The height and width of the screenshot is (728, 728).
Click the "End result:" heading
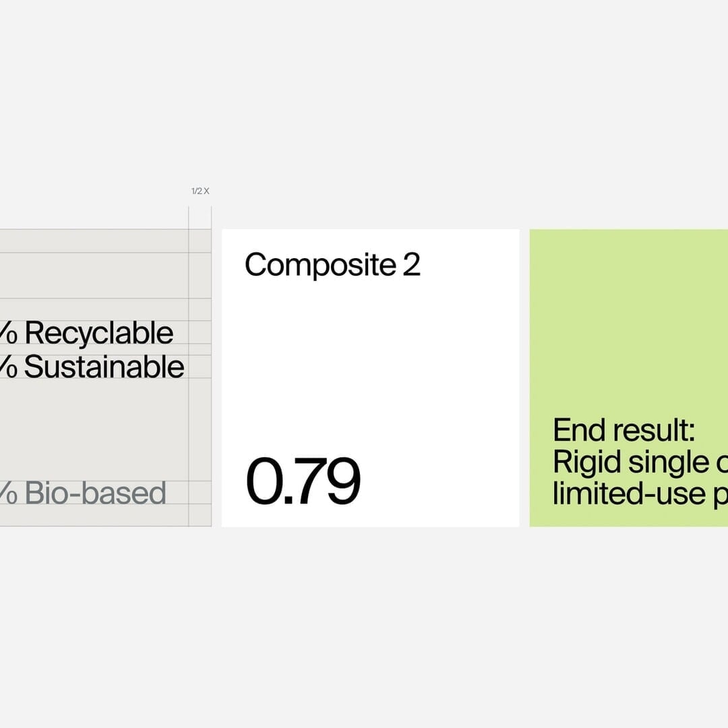(x=624, y=430)
